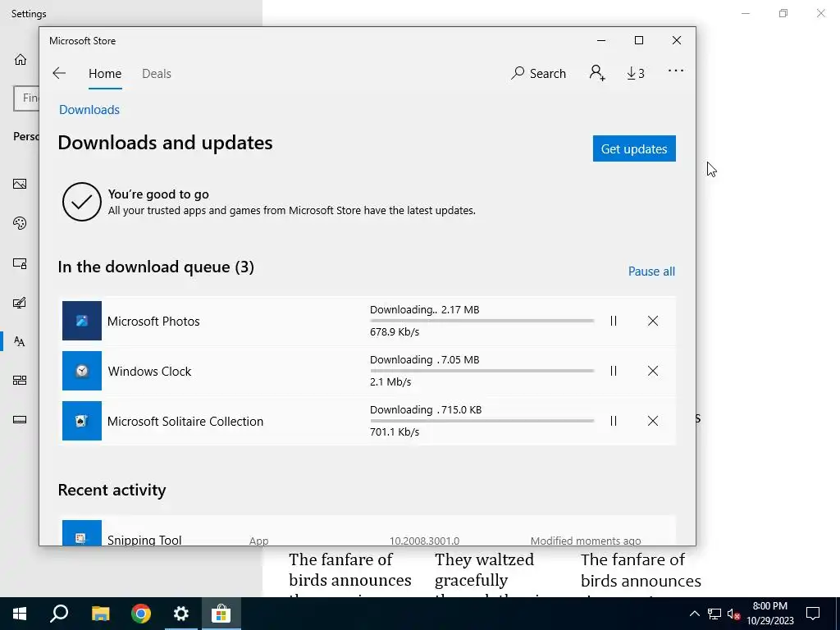Click the Home icon in Settings window
840x630 pixels.
tap(21, 59)
